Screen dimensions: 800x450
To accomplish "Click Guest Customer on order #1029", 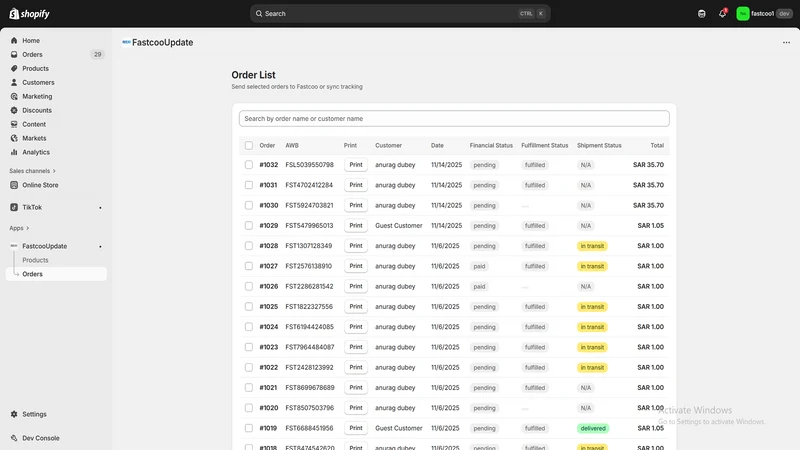I will tap(398, 226).
